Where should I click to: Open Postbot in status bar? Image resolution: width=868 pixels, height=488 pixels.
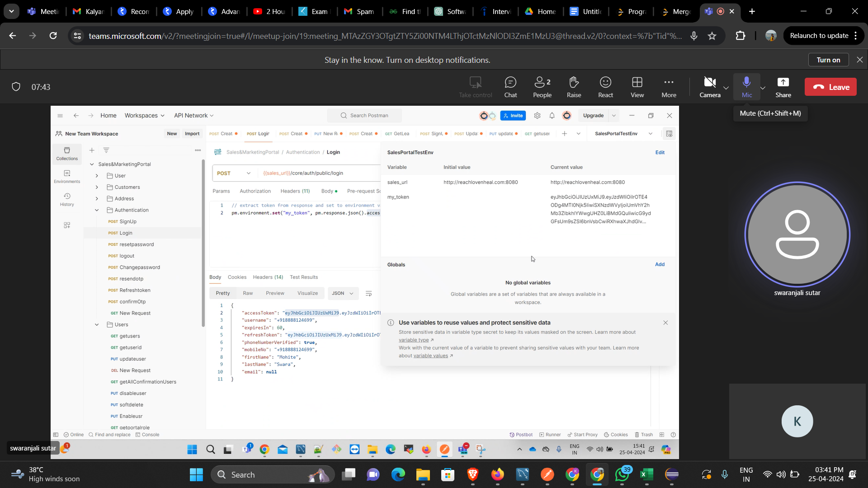coord(521,435)
